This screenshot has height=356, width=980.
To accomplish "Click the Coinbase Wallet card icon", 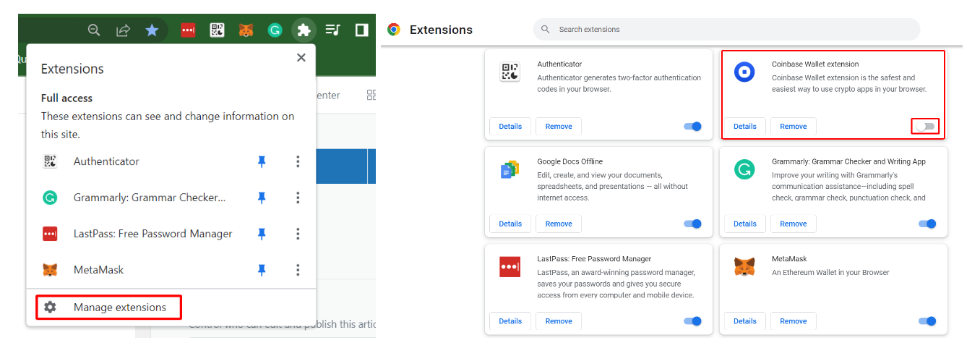I will click(x=744, y=72).
